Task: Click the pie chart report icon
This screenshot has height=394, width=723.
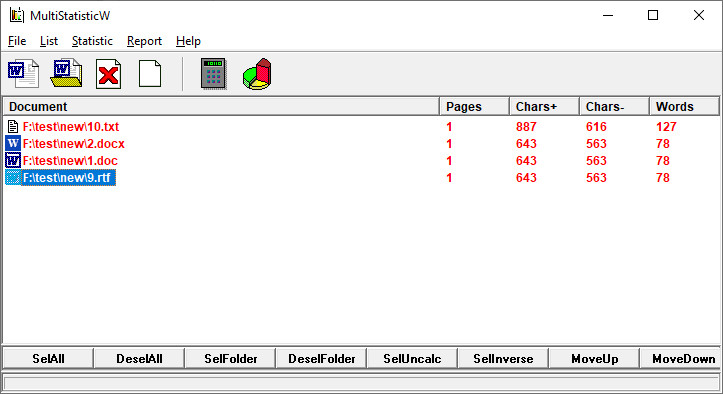Action: (257, 74)
